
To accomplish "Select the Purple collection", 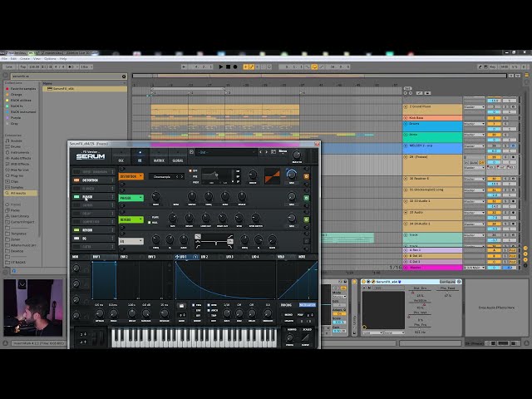I will tap(16, 118).
